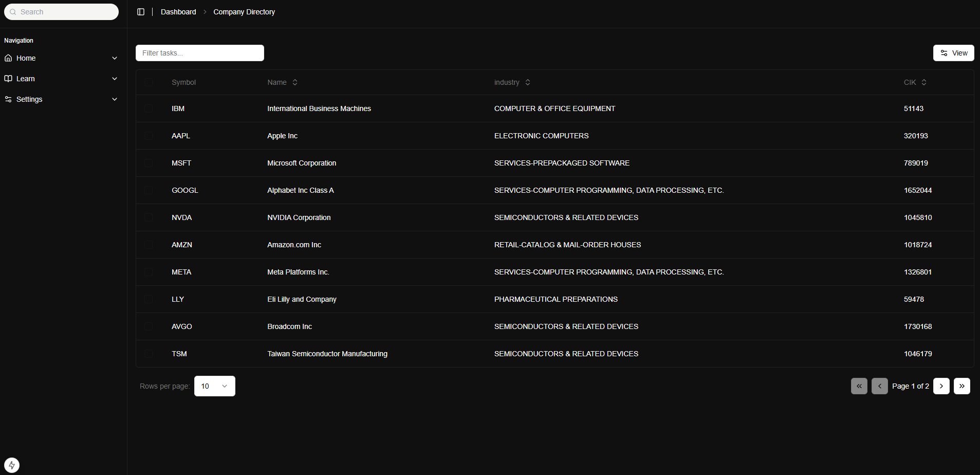
Task: Go to the previous page arrow
Action: point(880,386)
